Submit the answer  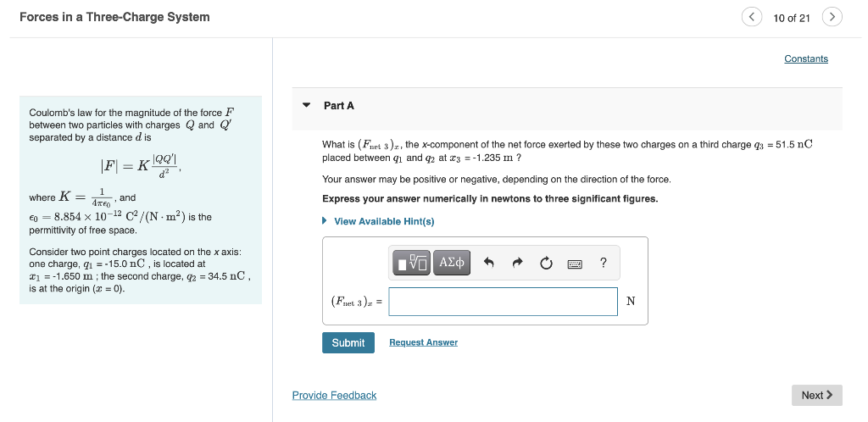tap(348, 342)
